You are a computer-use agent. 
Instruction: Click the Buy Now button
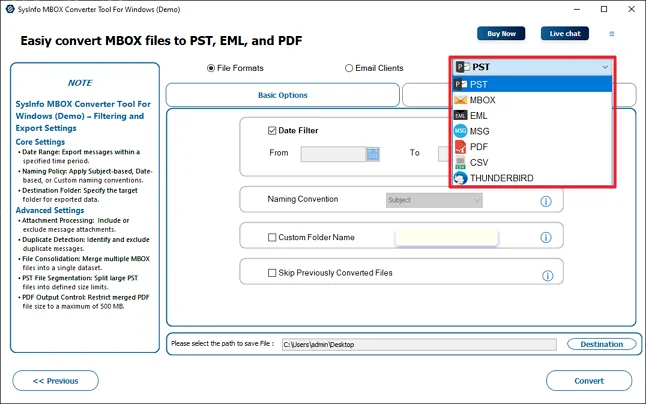coord(501,34)
